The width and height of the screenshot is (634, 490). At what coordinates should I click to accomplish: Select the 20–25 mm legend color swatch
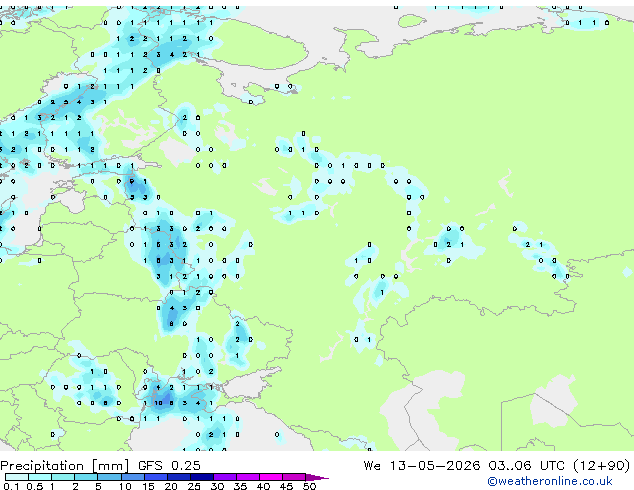point(179,477)
